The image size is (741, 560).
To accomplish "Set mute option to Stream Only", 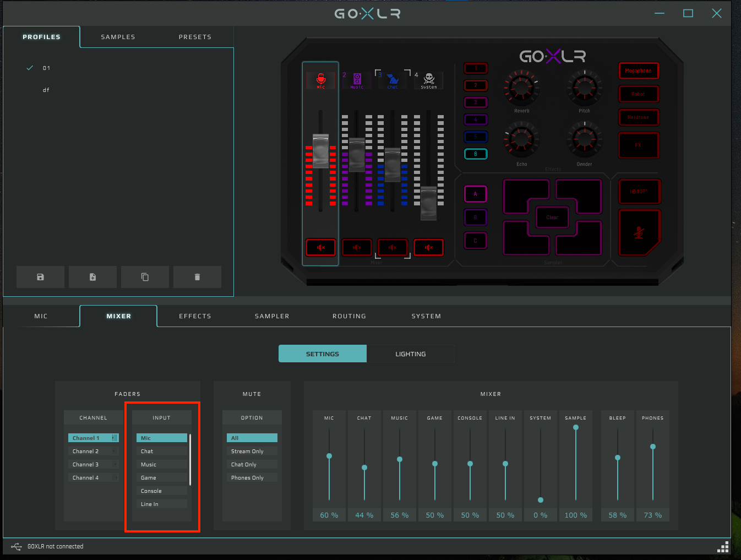I will point(252,451).
